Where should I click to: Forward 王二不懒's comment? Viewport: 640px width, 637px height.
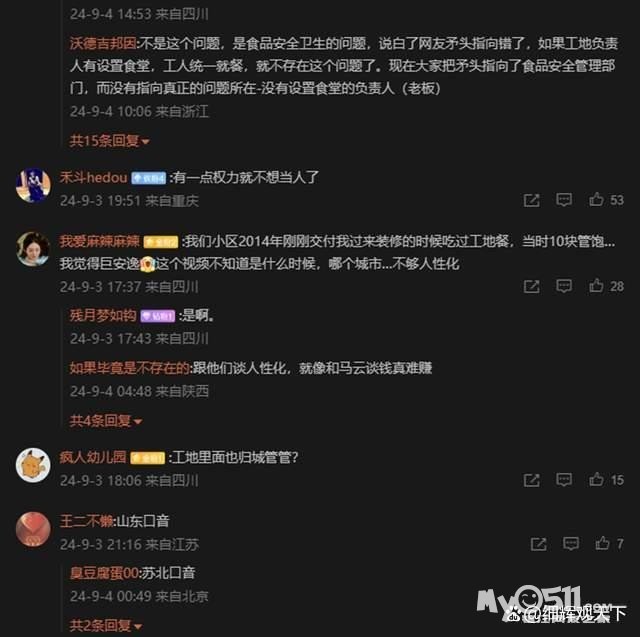(x=538, y=544)
